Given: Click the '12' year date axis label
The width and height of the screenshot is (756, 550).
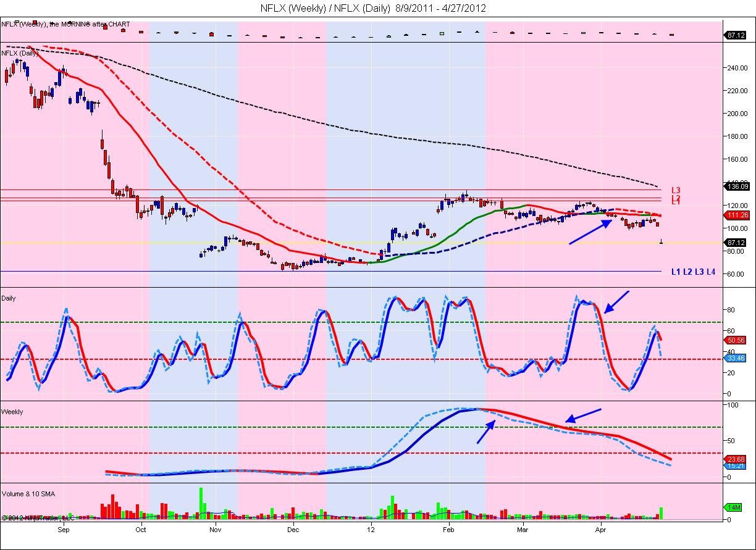Looking at the screenshot, I should click(x=371, y=530).
